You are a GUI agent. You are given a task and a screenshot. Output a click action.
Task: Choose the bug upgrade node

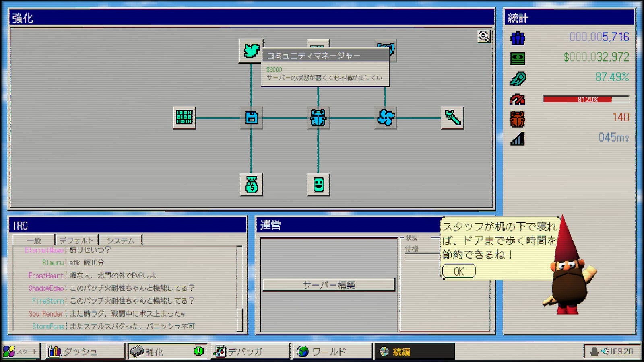click(318, 118)
